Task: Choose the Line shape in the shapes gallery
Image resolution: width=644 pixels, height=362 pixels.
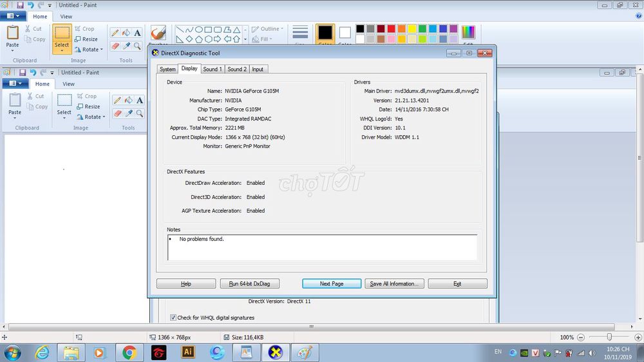Action: pyautogui.click(x=180, y=30)
